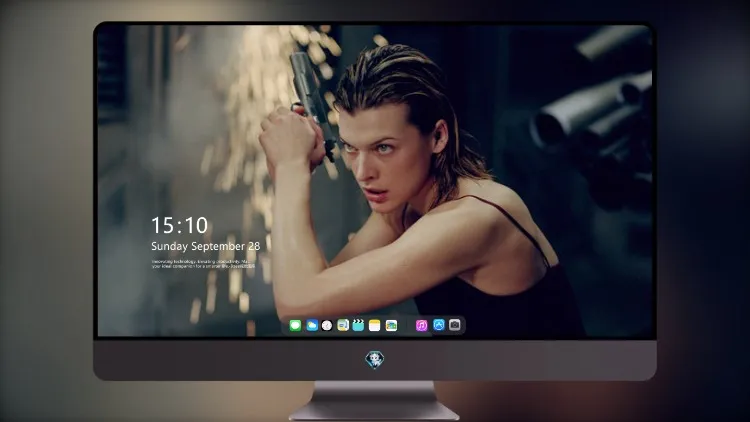Launch the pink Music app
The width and height of the screenshot is (750, 422).
pyautogui.click(x=421, y=325)
